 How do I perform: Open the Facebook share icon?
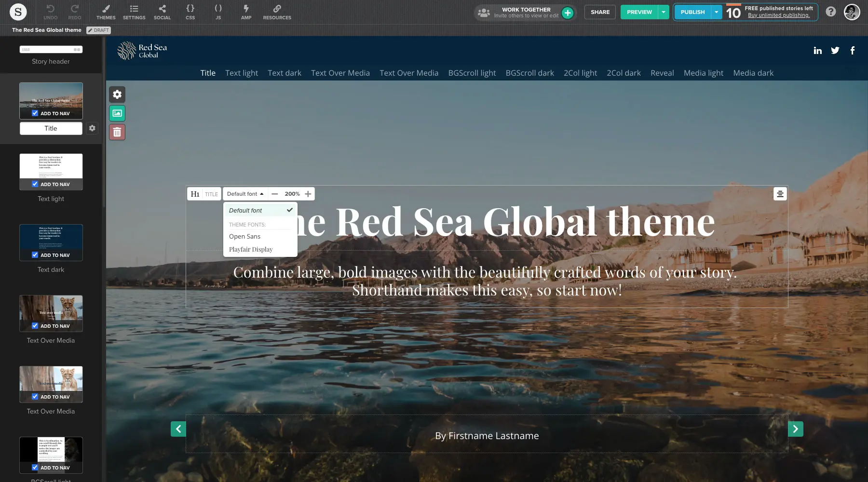[853, 50]
